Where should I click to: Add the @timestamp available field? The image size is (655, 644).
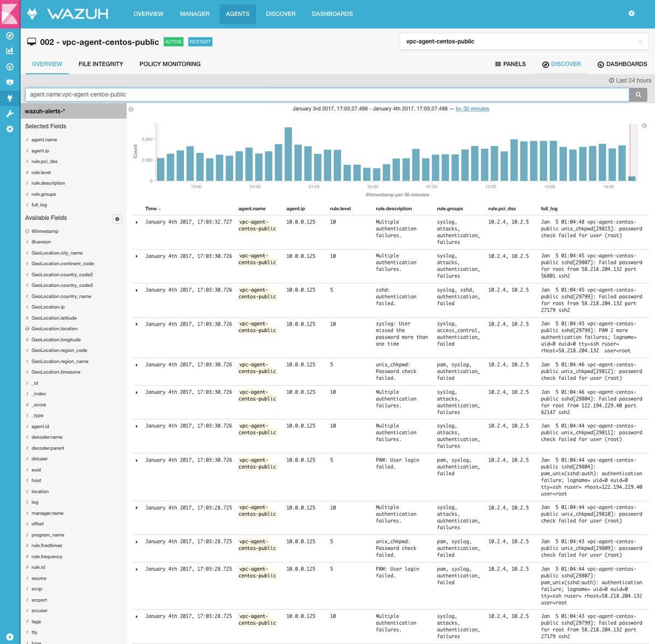pos(45,231)
